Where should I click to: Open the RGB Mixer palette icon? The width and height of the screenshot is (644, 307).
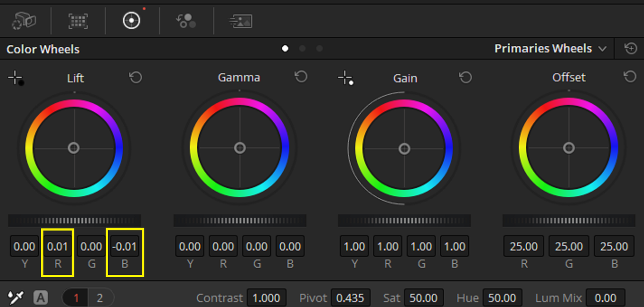pos(186,21)
